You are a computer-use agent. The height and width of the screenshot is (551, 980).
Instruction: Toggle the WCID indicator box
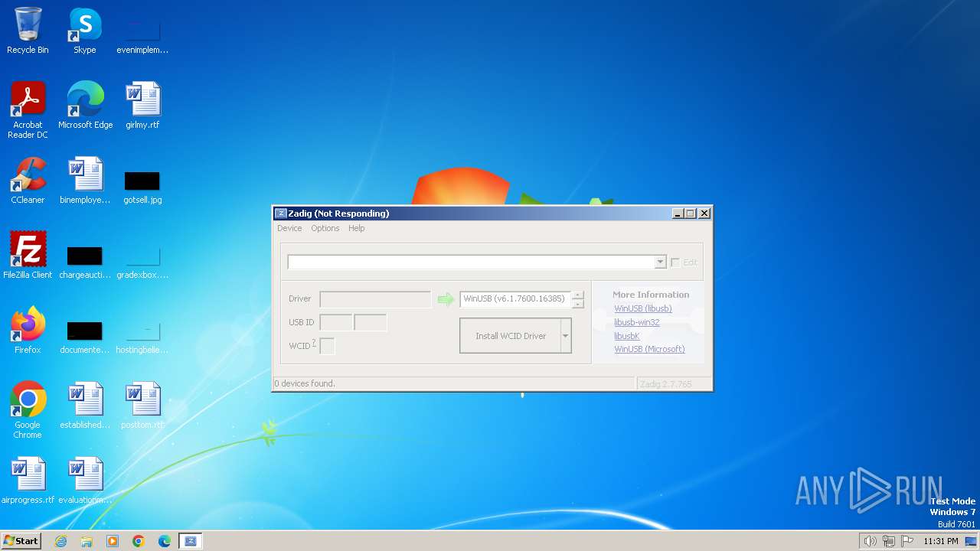[x=327, y=346]
